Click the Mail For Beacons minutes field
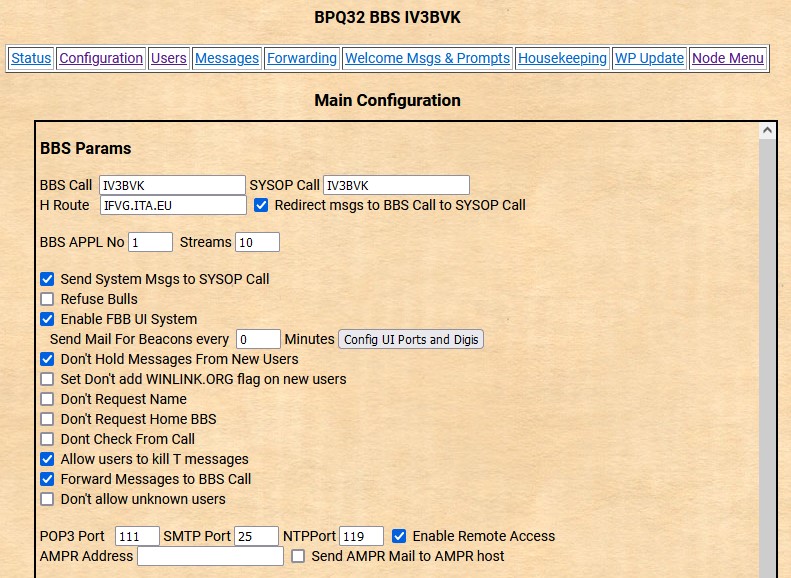This screenshot has width=791, height=578. pyautogui.click(x=258, y=339)
